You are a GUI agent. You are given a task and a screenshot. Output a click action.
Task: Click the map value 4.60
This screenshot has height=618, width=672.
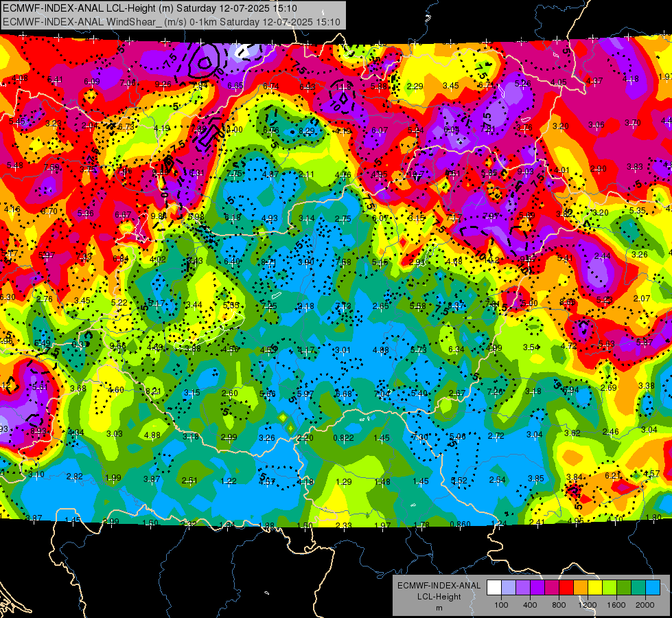[116, 390]
